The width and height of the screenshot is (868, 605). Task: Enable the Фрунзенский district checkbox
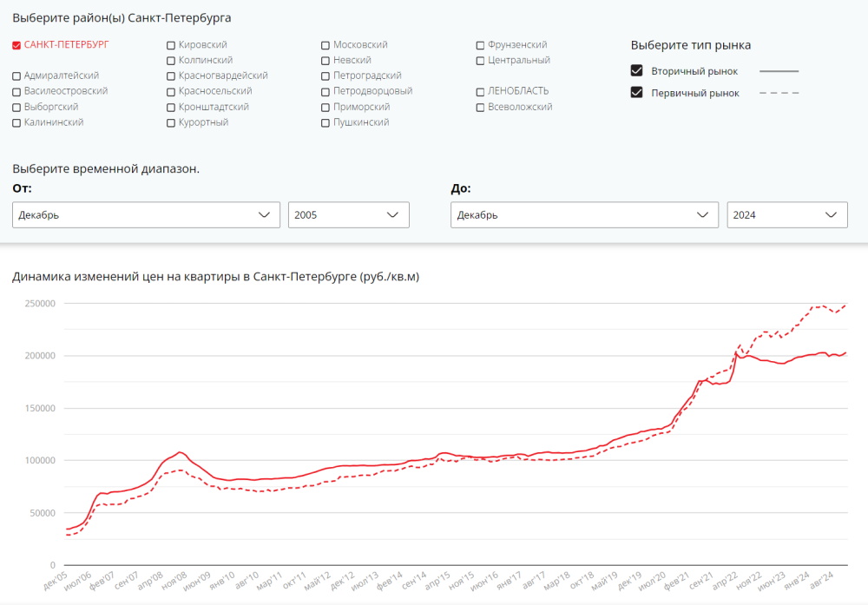point(480,45)
